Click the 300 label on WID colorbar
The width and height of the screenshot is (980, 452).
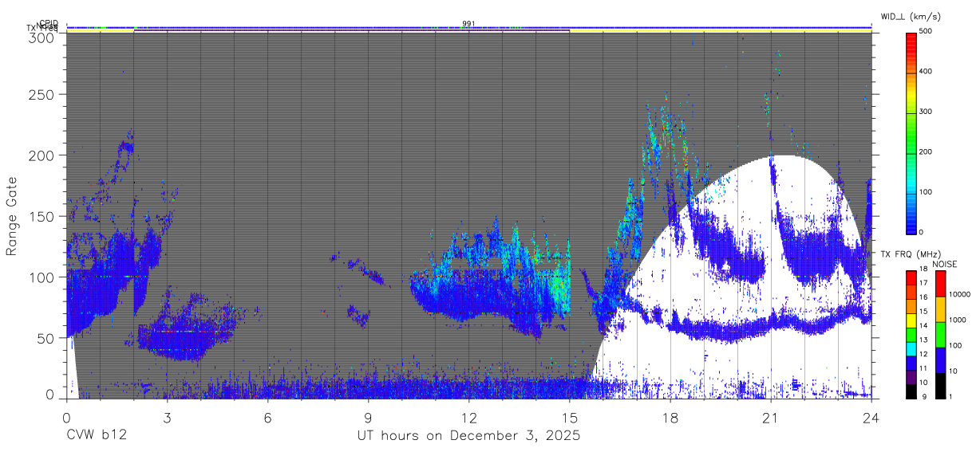click(927, 112)
